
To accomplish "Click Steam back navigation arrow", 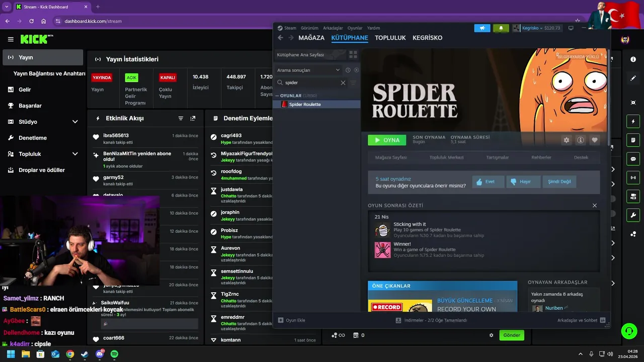I will 281,38.
